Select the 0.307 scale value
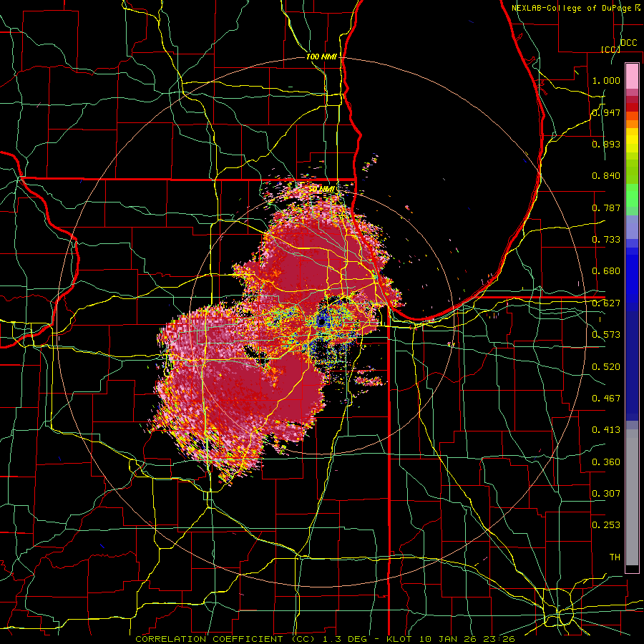 coord(606,494)
